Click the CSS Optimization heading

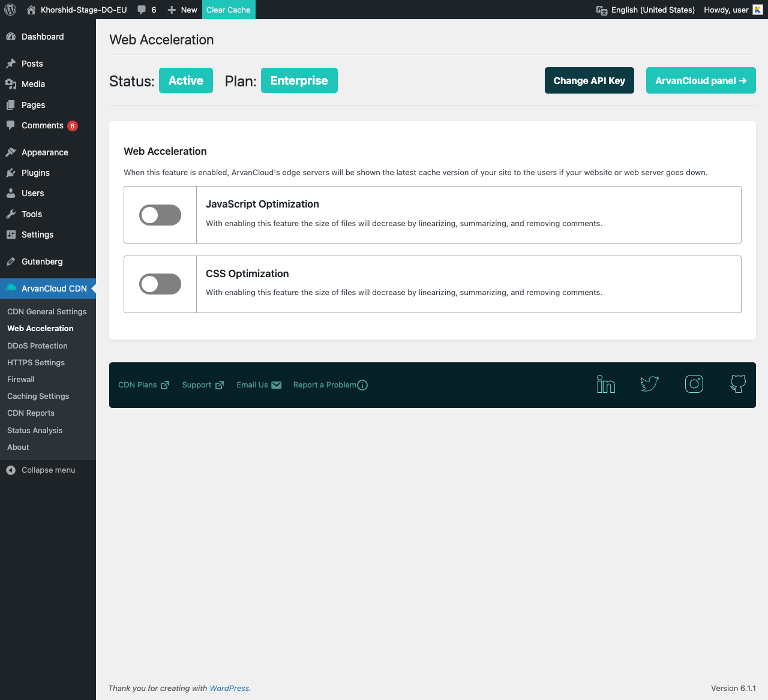247,274
